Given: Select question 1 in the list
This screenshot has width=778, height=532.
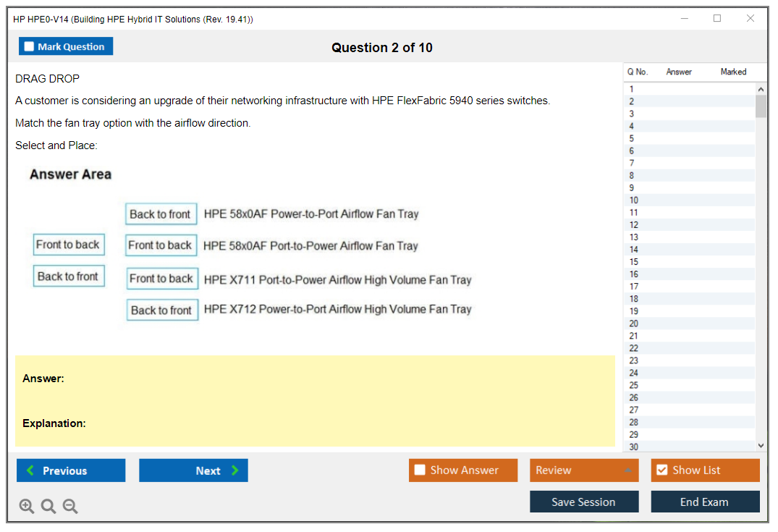Looking at the screenshot, I should (632, 89).
